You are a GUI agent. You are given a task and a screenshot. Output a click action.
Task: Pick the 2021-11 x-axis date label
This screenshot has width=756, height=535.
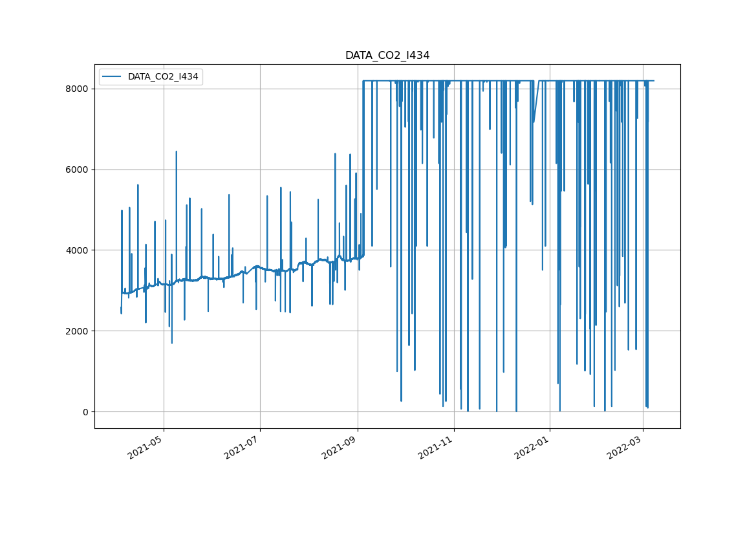[437, 447]
